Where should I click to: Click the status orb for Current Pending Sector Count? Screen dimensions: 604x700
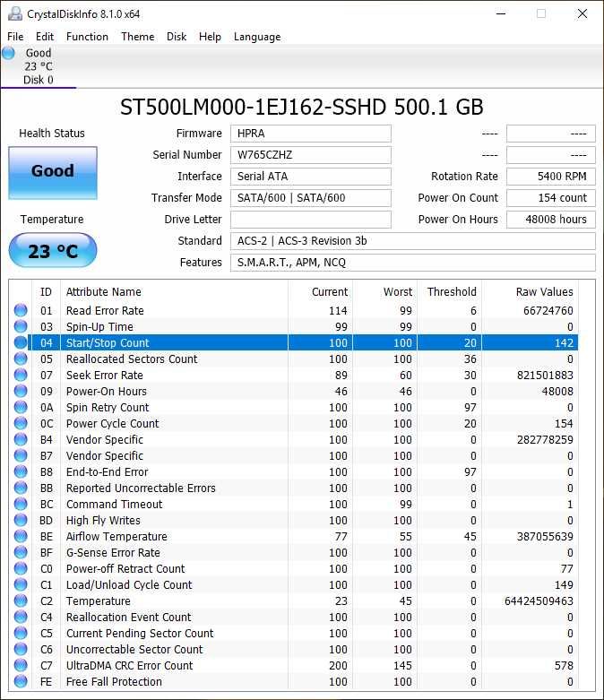point(21,633)
